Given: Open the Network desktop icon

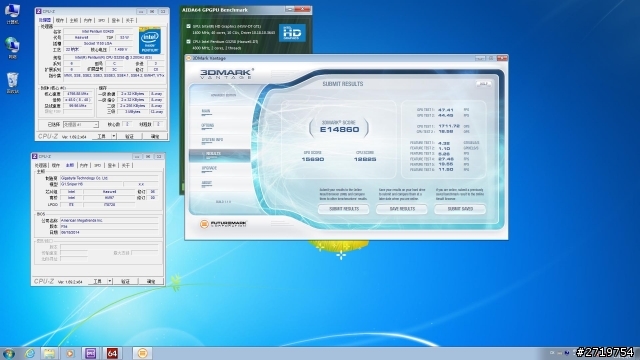Looking at the screenshot, I should click(12, 48).
